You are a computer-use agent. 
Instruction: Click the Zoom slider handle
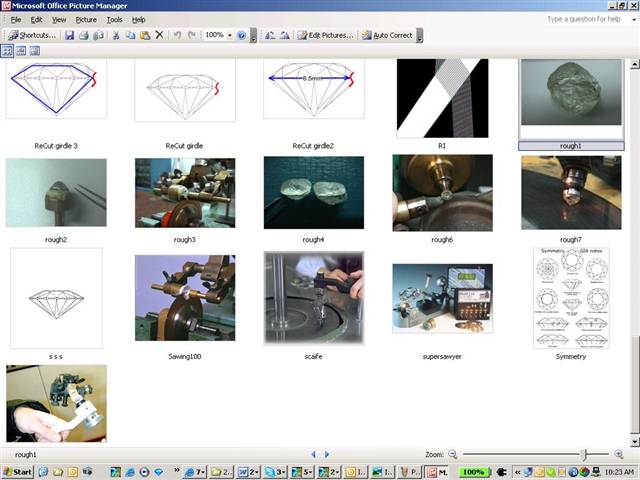tap(585, 454)
